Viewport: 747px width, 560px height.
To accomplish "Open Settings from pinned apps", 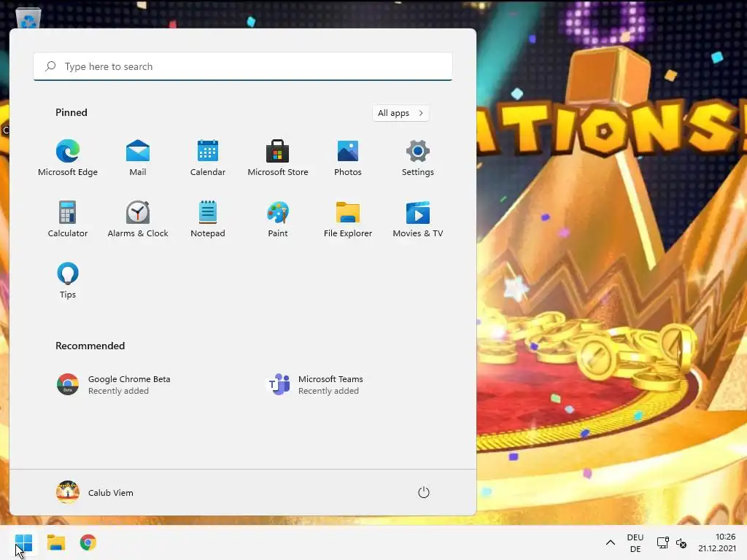I will point(418,158).
